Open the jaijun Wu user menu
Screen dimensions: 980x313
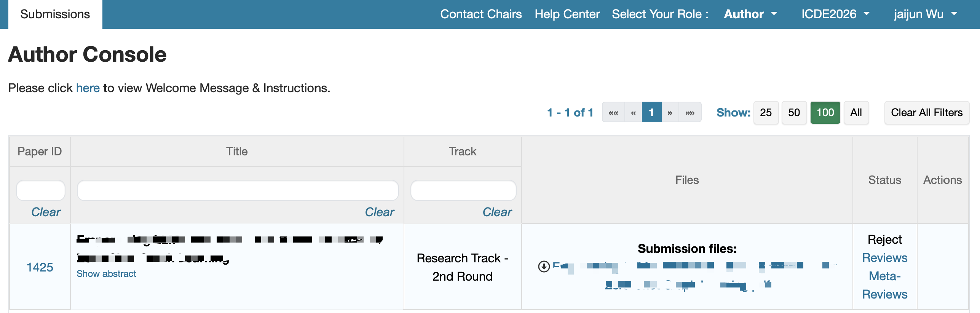tap(925, 14)
